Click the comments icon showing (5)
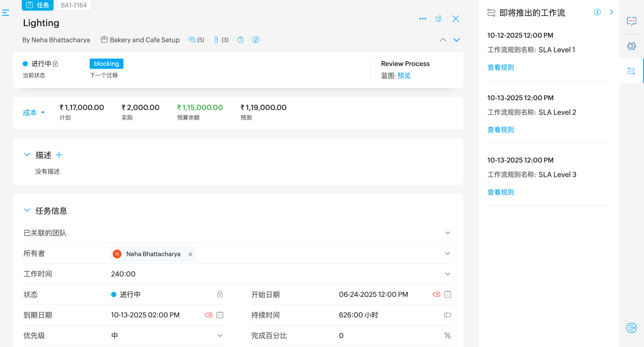The height and width of the screenshot is (347, 644). coord(192,40)
